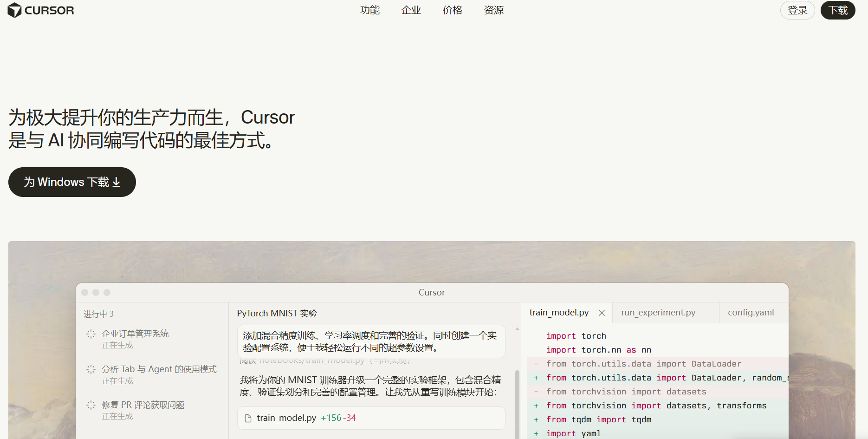The image size is (868, 439).
Task: Switch to run_experiment.py tab
Action: tap(658, 313)
